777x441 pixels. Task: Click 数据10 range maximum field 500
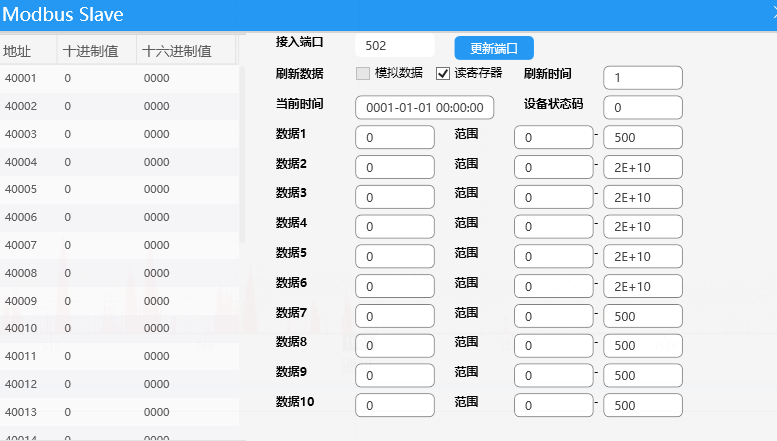point(643,405)
